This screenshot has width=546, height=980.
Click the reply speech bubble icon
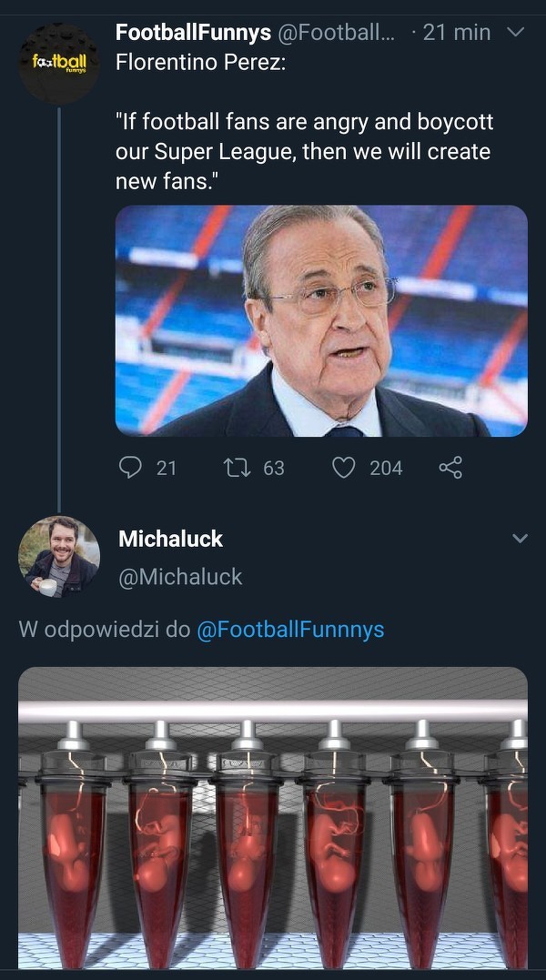click(131, 468)
